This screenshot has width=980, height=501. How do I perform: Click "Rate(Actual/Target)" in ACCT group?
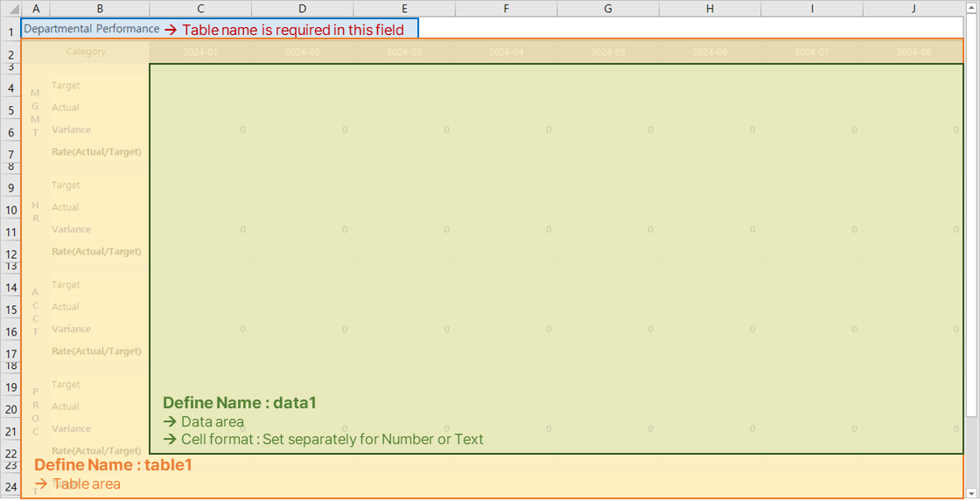[x=96, y=351]
